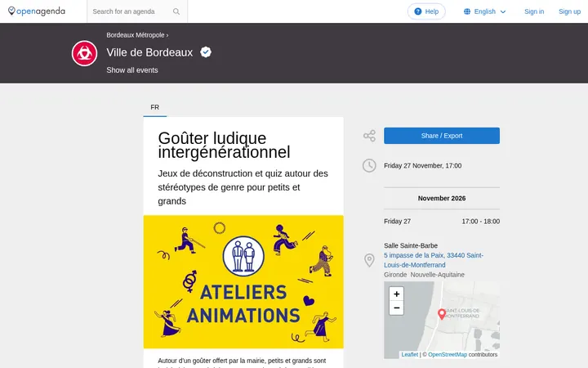Open the OpenAgenda home logo
The width and height of the screenshot is (588, 368).
[37, 11]
